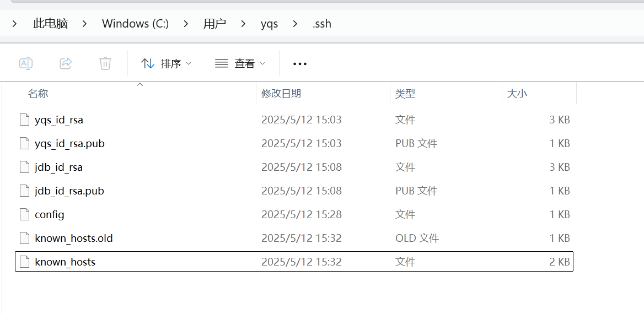Go to yqs folder in breadcrumb

(x=269, y=24)
